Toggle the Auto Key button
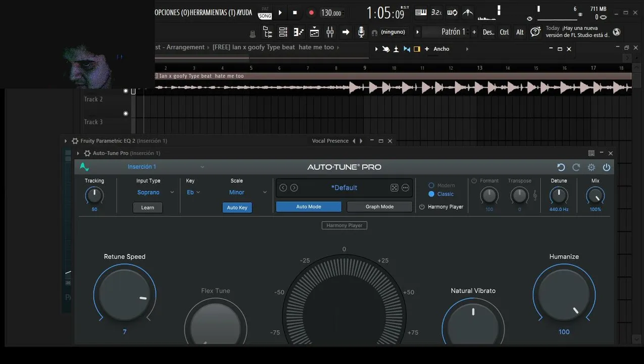The height and width of the screenshot is (364, 644). [237, 208]
